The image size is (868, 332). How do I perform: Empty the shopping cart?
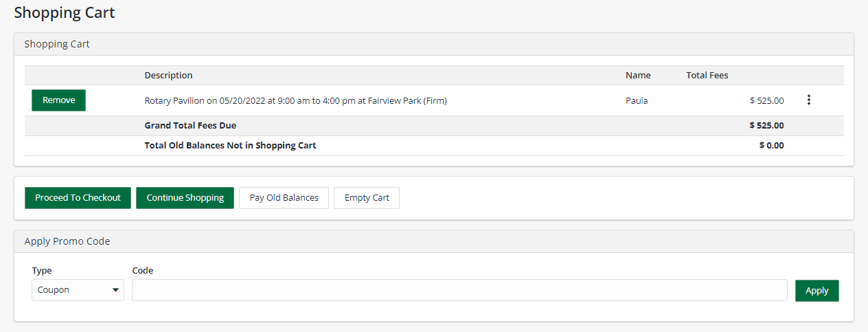point(367,198)
